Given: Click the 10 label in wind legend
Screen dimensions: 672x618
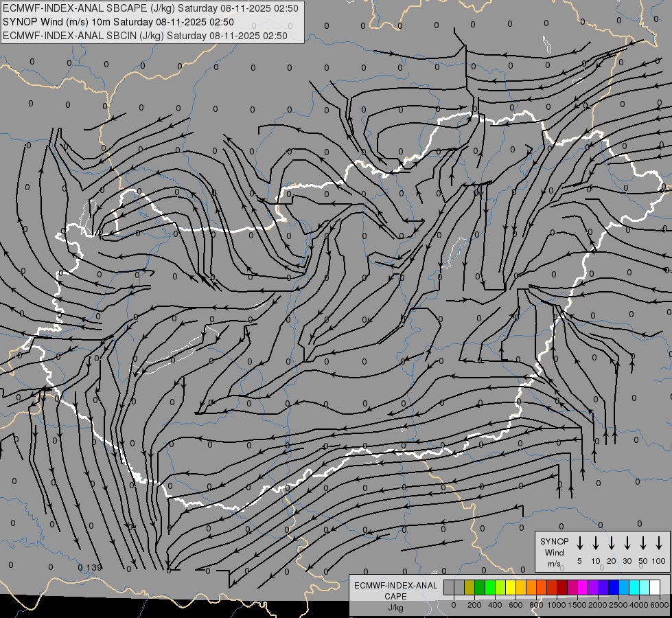Looking at the screenshot, I should pyautogui.click(x=596, y=561).
